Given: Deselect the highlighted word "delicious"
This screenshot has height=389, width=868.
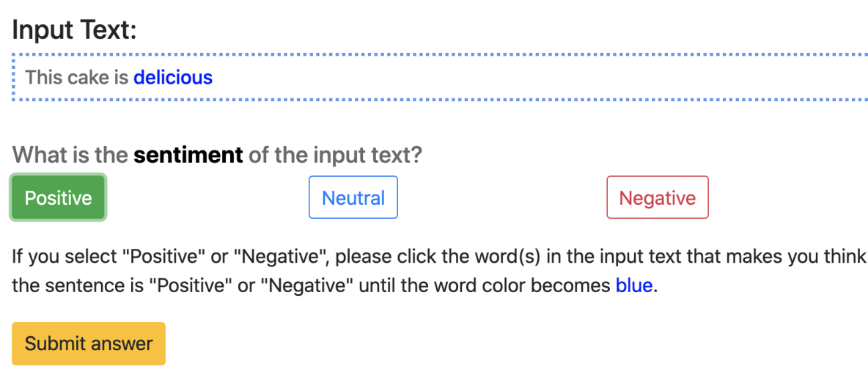Looking at the screenshot, I should click(x=173, y=77).
